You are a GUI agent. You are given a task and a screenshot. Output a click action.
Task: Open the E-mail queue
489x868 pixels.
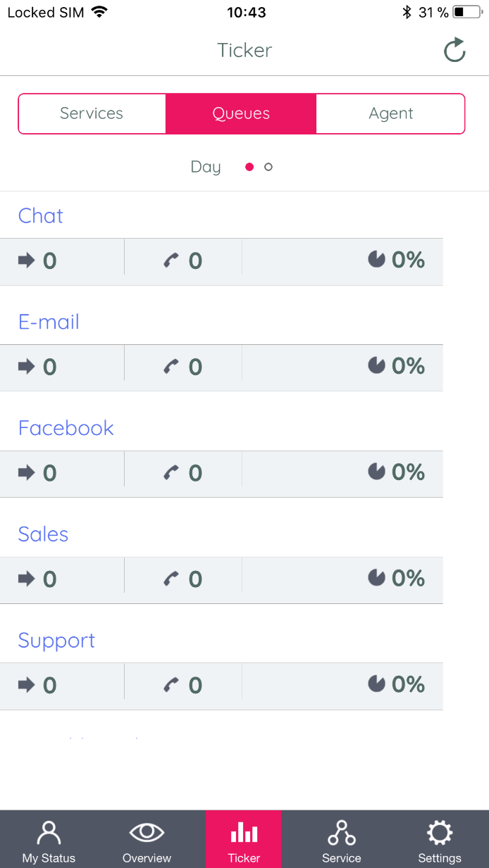click(49, 322)
